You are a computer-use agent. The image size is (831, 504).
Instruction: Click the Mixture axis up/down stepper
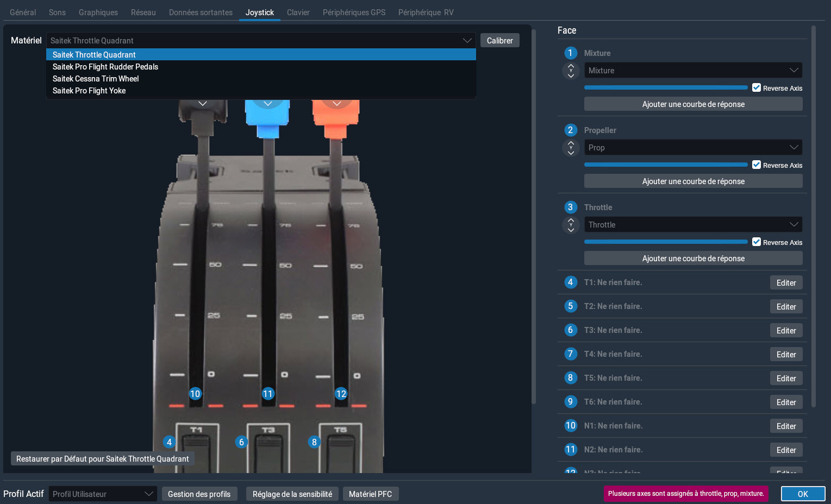point(571,71)
